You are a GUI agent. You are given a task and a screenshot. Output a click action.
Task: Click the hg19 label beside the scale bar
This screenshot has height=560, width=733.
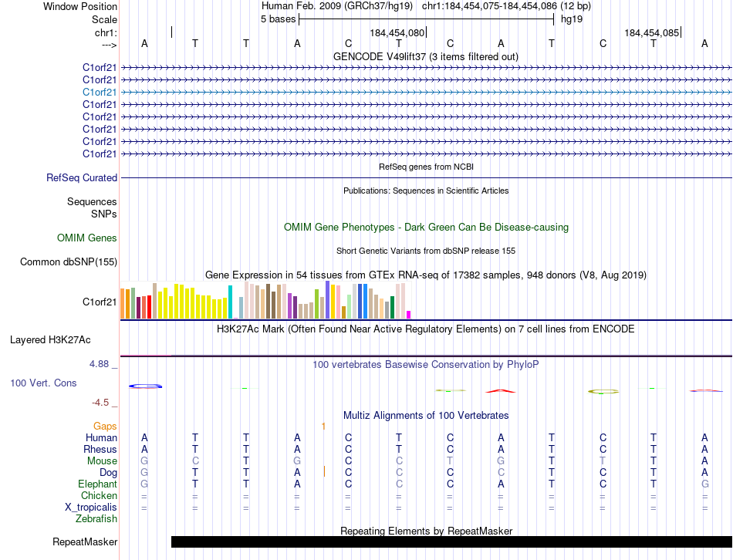(x=572, y=19)
